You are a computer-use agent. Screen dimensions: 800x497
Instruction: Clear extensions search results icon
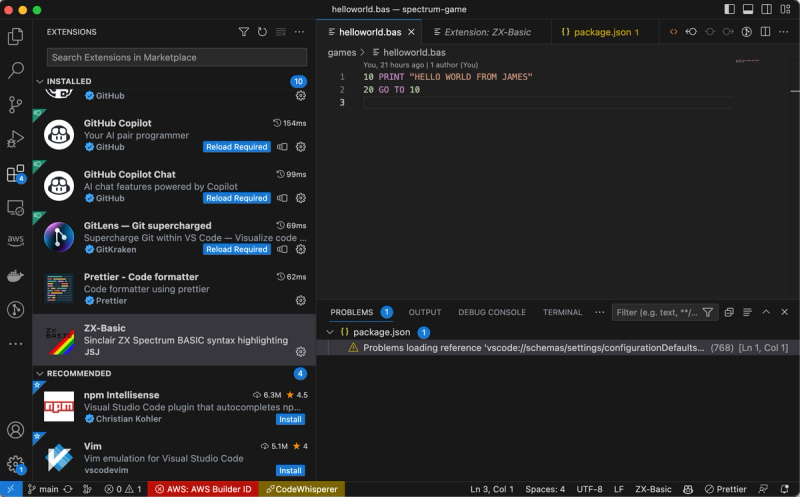[x=281, y=32]
